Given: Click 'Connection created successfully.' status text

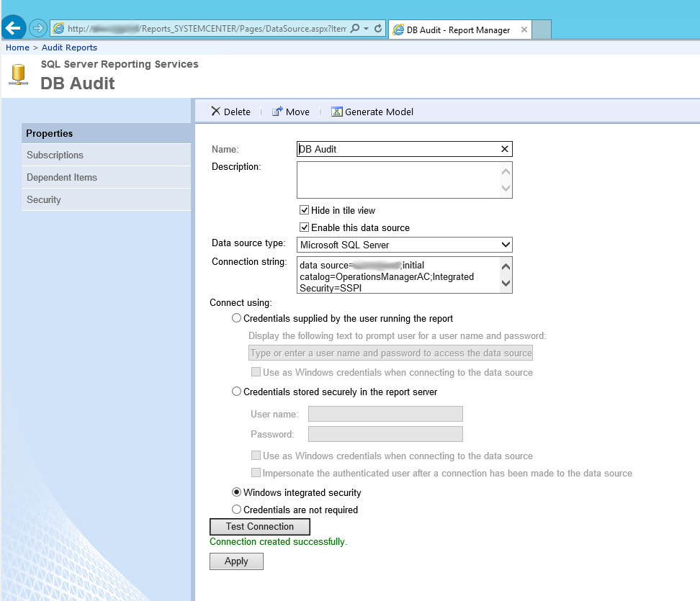Looking at the screenshot, I should [x=278, y=541].
